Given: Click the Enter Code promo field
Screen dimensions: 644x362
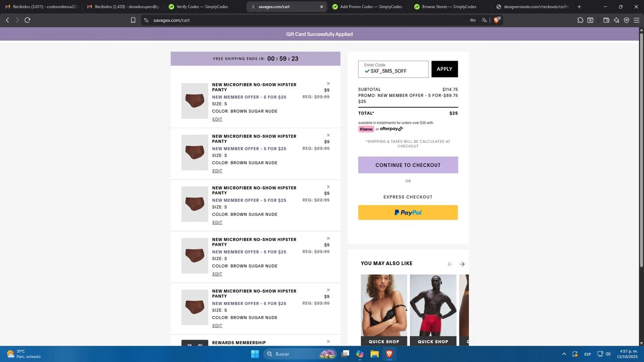Looking at the screenshot, I should pos(393,69).
